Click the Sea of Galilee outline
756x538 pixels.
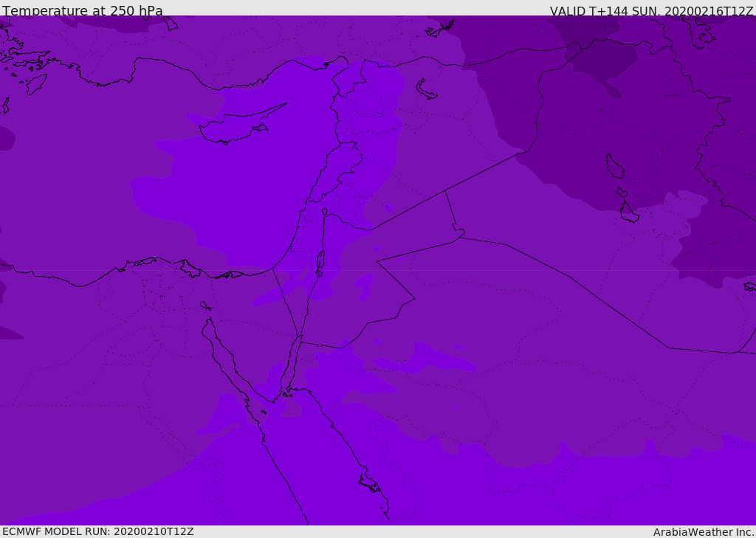[x=325, y=212]
